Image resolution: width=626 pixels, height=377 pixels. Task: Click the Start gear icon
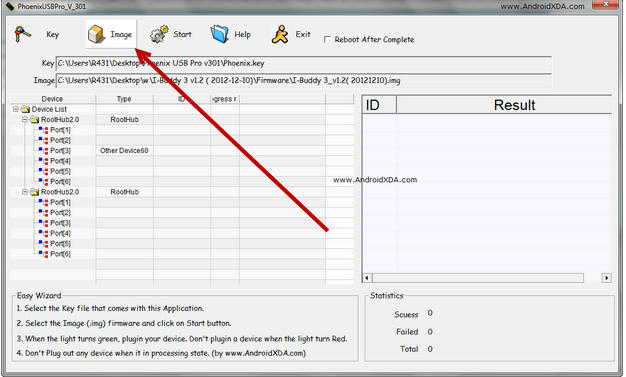159,34
